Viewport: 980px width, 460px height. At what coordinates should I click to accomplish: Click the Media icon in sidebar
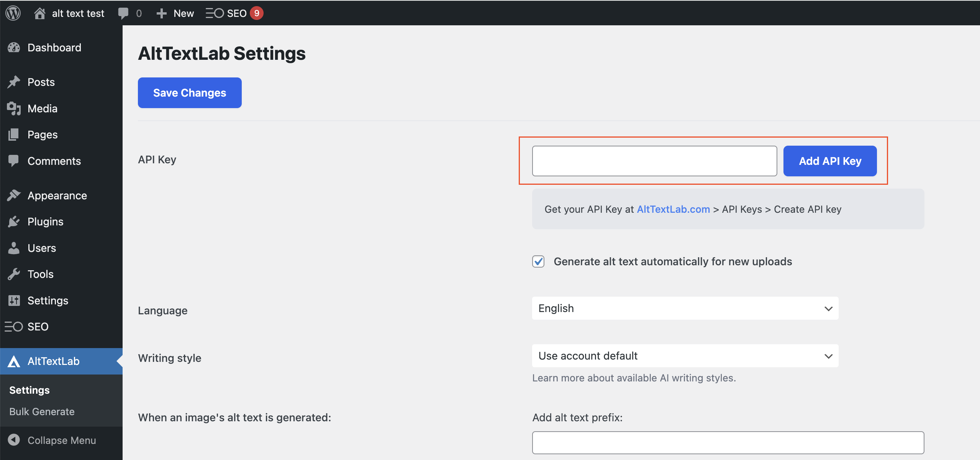click(x=14, y=108)
